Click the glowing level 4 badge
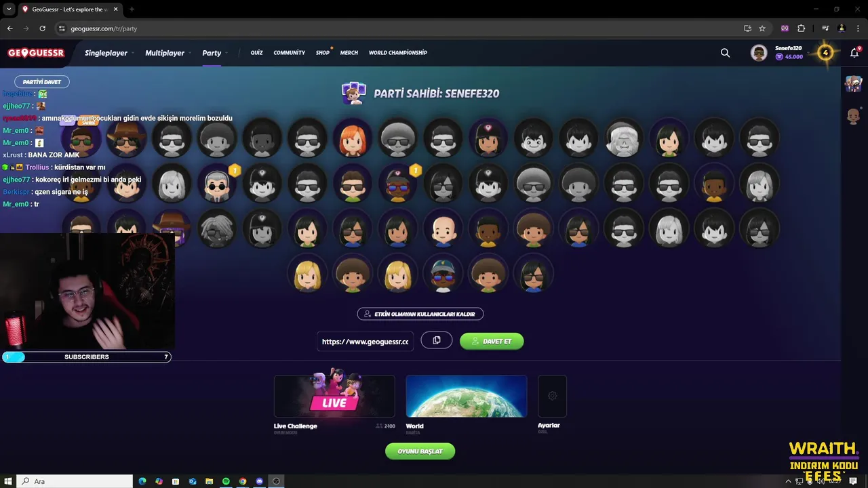The width and height of the screenshot is (868, 488). (x=825, y=53)
